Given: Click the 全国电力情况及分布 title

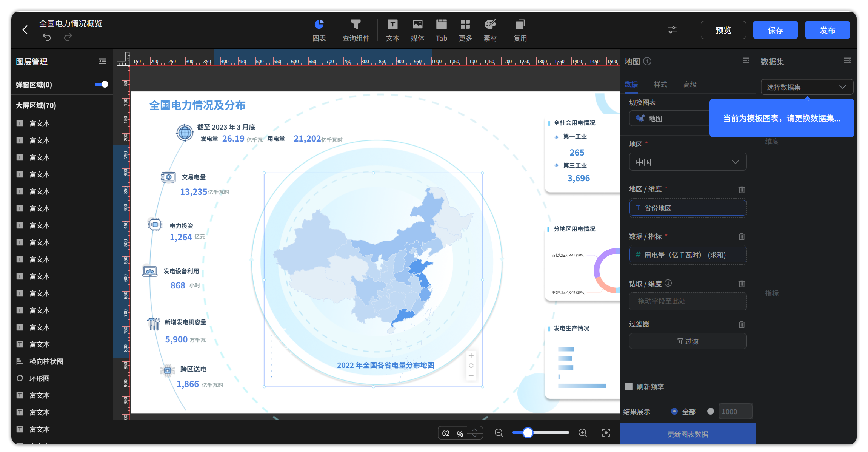Looking at the screenshot, I should click(197, 105).
